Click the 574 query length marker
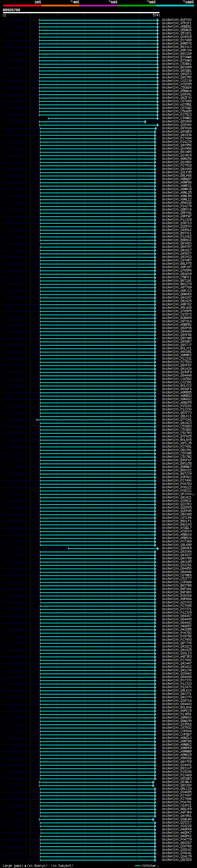The width and height of the screenshot is (197, 868). pos(155,15)
